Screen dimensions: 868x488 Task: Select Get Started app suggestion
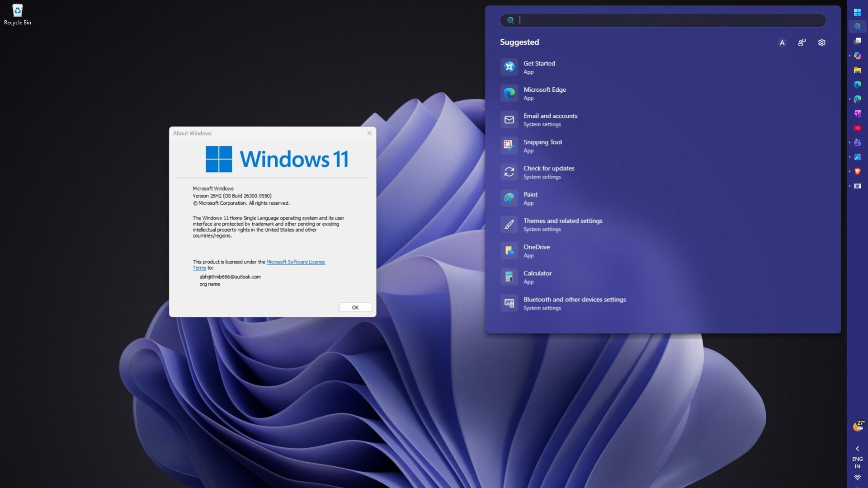coord(663,67)
